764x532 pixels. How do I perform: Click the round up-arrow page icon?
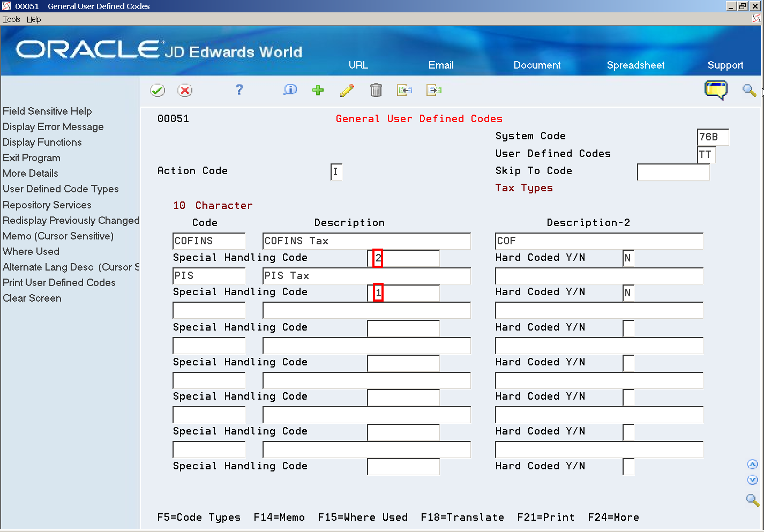click(x=752, y=464)
